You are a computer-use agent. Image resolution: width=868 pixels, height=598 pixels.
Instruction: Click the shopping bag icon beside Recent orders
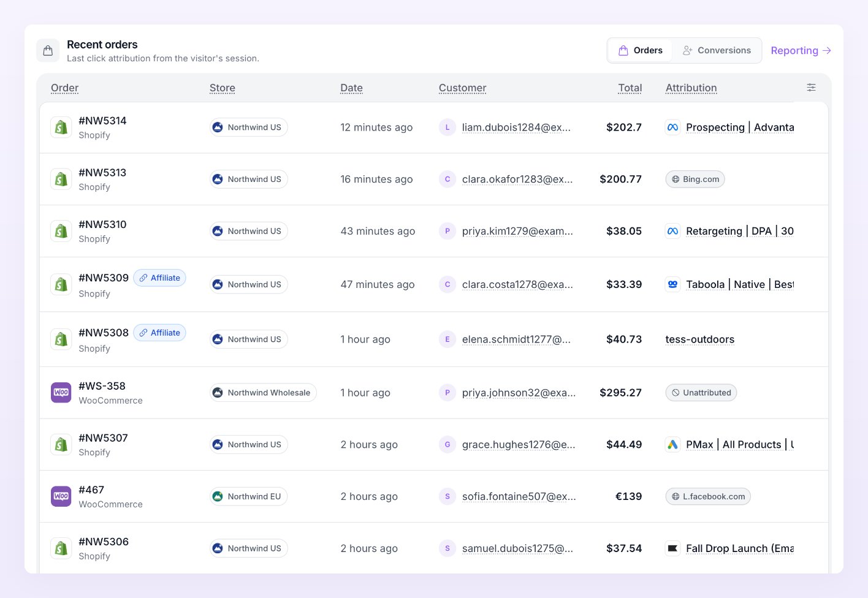48,51
